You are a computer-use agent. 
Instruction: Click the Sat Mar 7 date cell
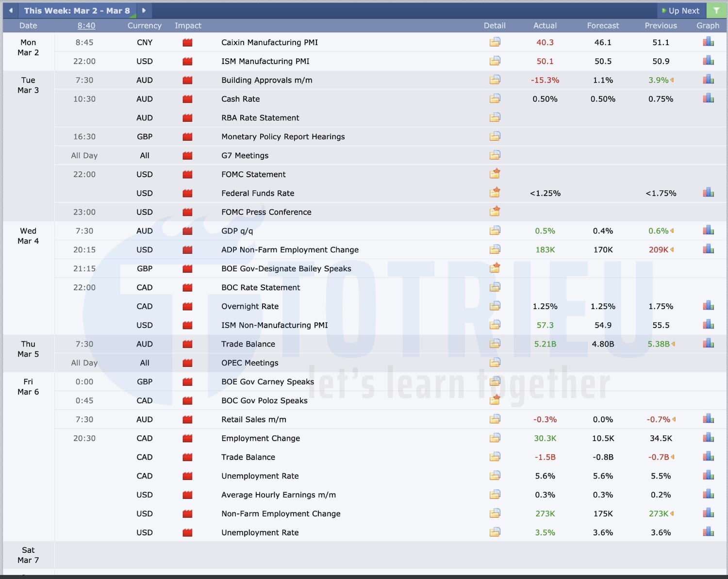(x=28, y=555)
